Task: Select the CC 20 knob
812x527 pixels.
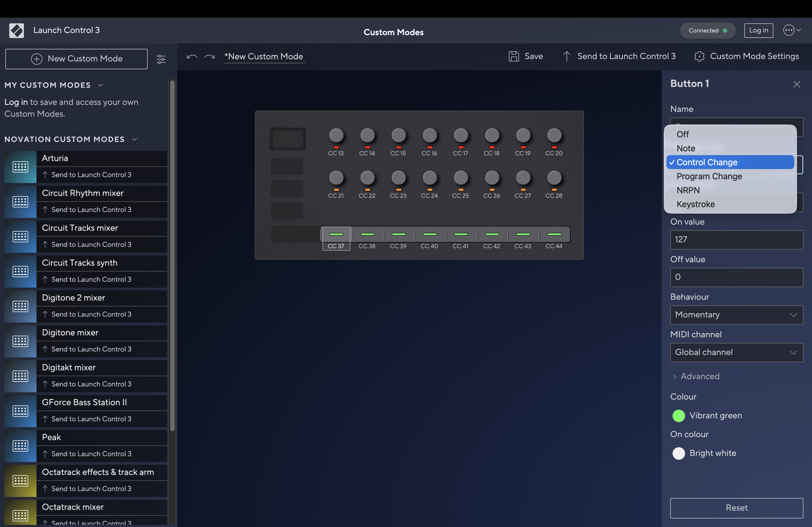Action: [x=554, y=135]
